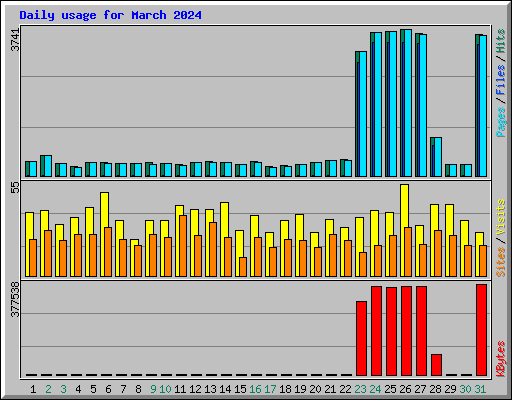Image resolution: width=512 pixels, height=400 pixels.
Task: Click weekend day label '31'
Action: pos(480,389)
